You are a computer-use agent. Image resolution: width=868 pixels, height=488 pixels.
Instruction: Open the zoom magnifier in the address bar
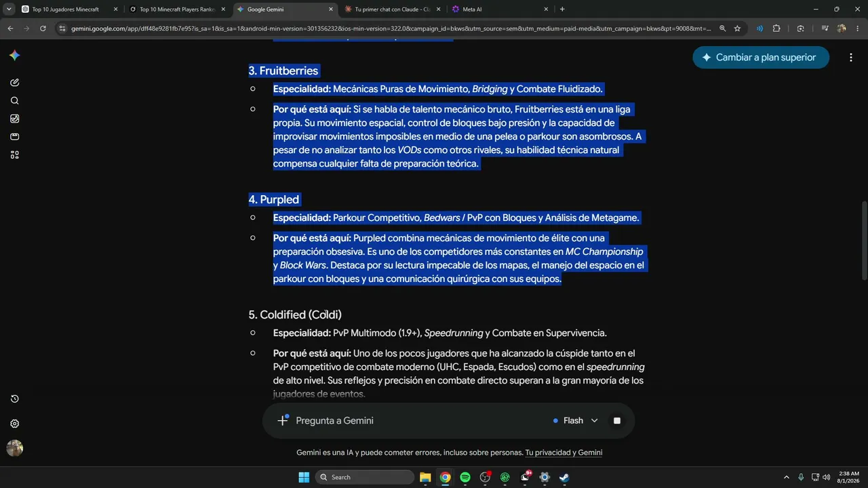coord(722,28)
